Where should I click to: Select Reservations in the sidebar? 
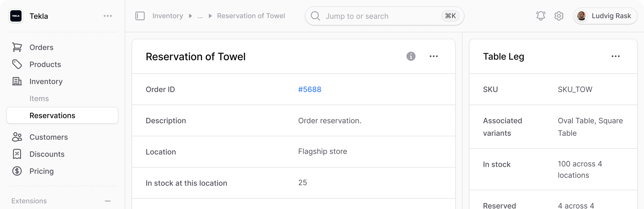(62, 115)
